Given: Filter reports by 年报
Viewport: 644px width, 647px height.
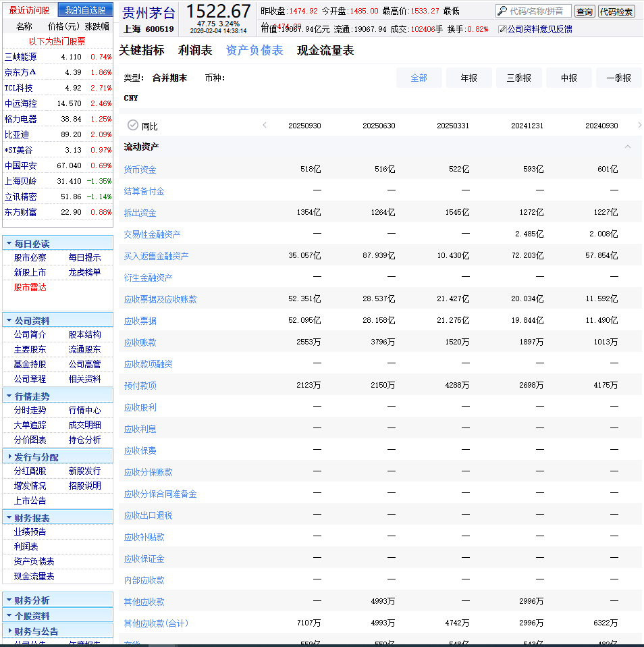Looking at the screenshot, I should 468,78.
